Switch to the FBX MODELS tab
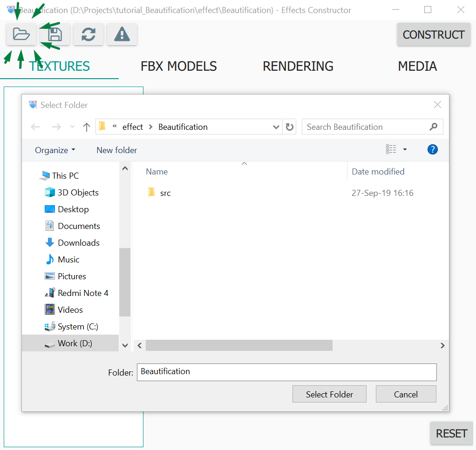 pyautogui.click(x=178, y=67)
